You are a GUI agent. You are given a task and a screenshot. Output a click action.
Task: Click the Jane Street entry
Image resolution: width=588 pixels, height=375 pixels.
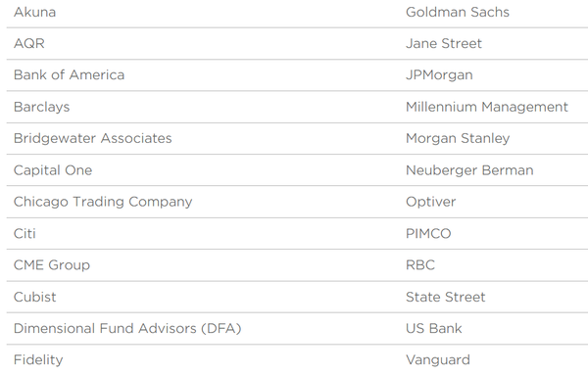click(444, 43)
